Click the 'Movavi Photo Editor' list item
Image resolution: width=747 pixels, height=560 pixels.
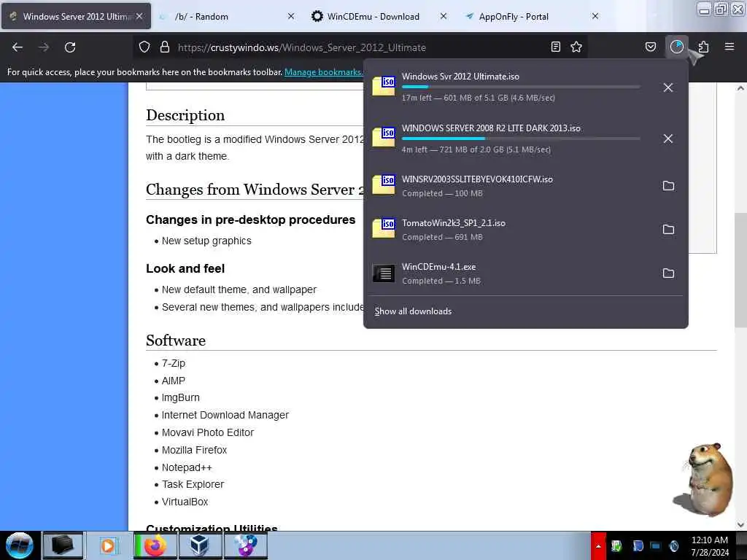click(x=208, y=433)
